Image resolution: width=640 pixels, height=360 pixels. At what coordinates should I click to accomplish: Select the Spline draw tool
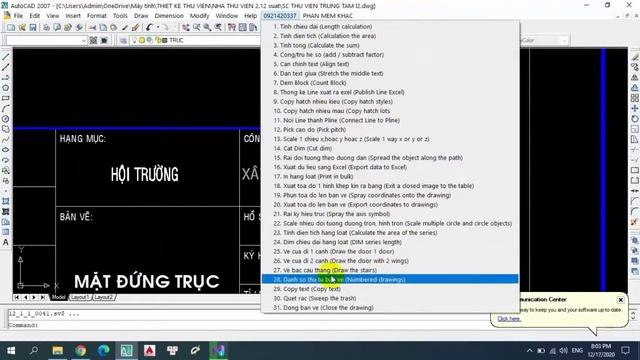6,139
